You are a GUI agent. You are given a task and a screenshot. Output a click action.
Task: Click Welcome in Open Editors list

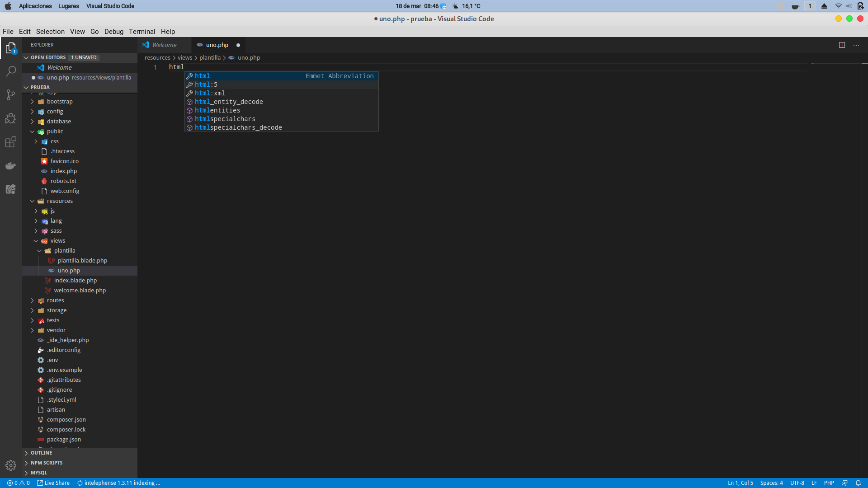(x=80, y=68)
